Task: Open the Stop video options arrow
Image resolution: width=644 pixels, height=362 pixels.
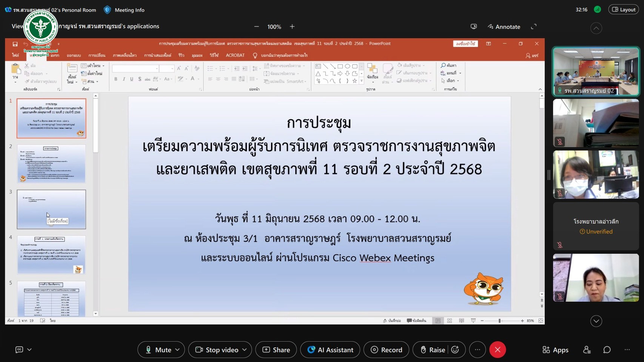Action: pyautogui.click(x=245, y=350)
